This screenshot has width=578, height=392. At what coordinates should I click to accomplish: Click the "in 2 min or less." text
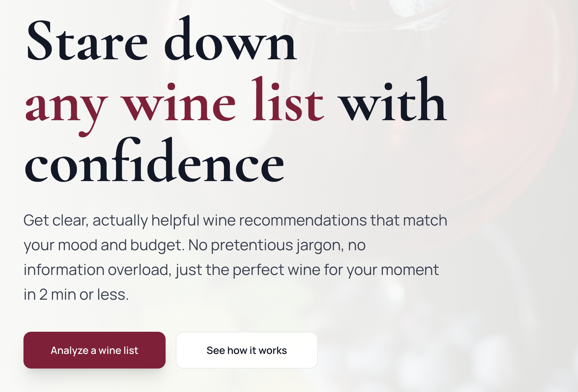pyautogui.click(x=76, y=295)
